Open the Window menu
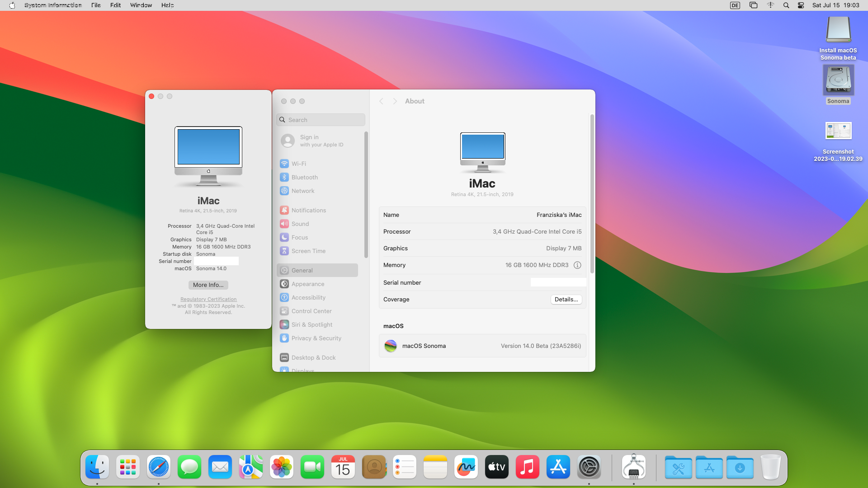 [x=141, y=5]
